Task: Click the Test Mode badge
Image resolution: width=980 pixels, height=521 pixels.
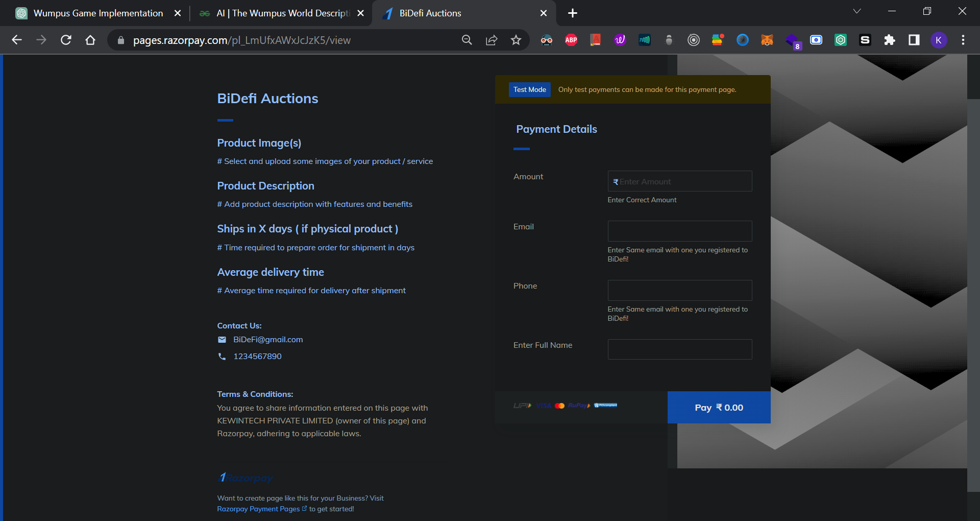Action: (x=530, y=89)
